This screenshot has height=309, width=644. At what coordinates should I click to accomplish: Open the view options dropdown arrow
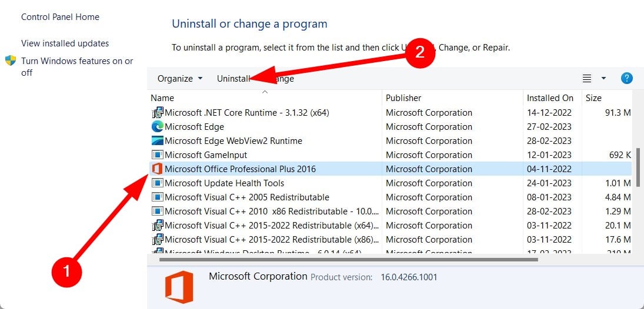click(x=603, y=78)
